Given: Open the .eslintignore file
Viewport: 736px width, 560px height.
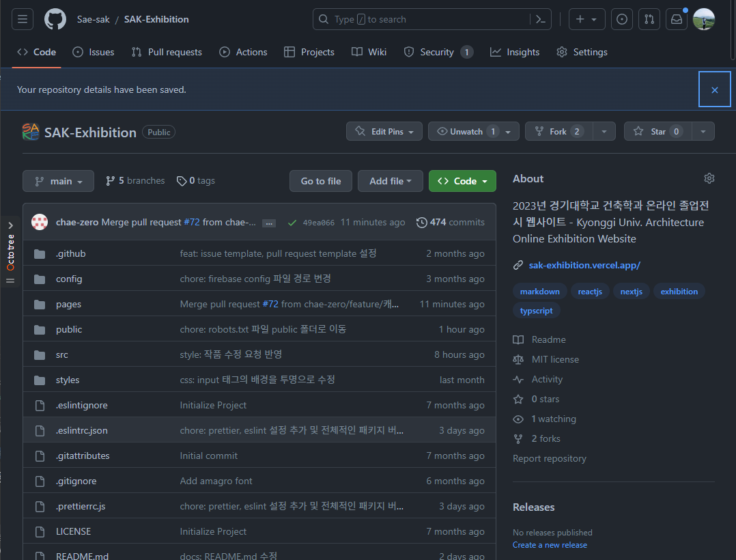Looking at the screenshot, I should [x=82, y=405].
